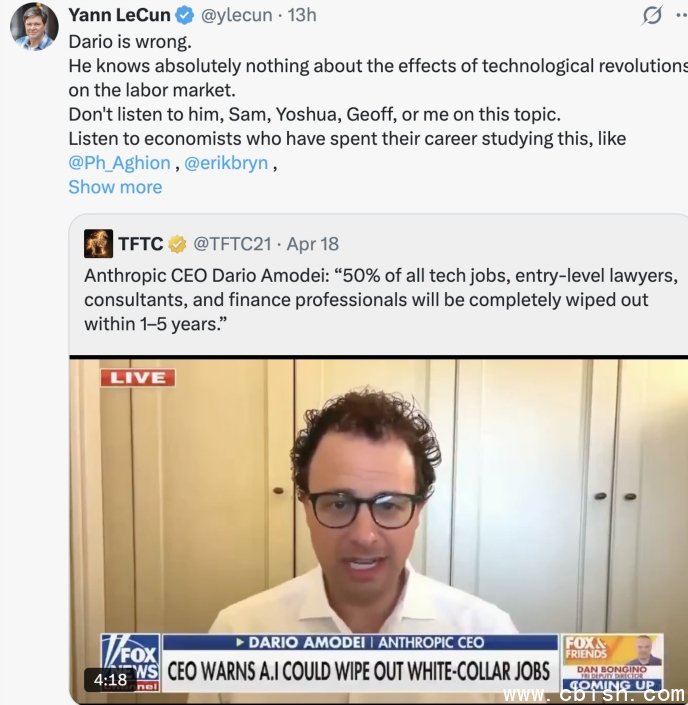Open the @ylecun handle link
This screenshot has width=688, height=705.
[236, 15]
